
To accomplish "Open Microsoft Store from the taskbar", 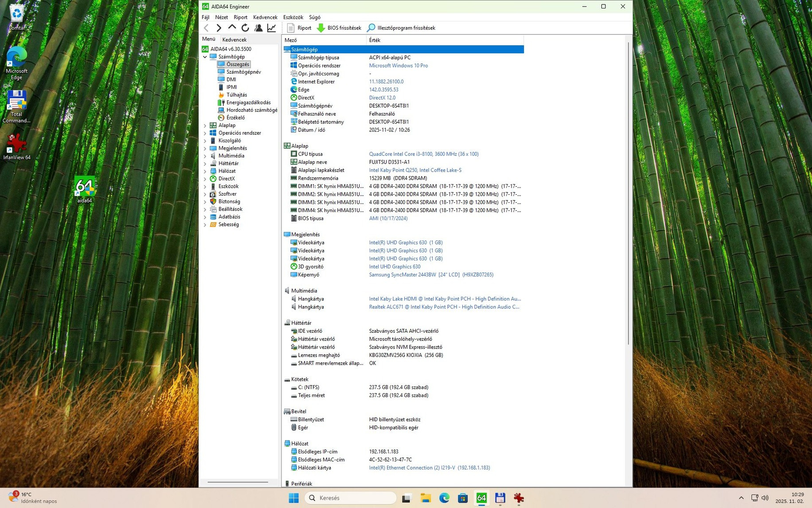I will tap(463, 498).
